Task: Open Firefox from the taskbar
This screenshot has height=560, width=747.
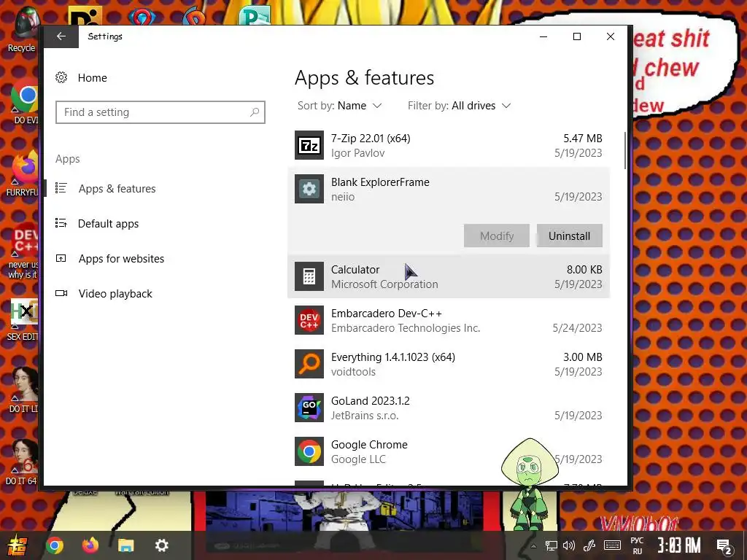Action: click(90, 545)
